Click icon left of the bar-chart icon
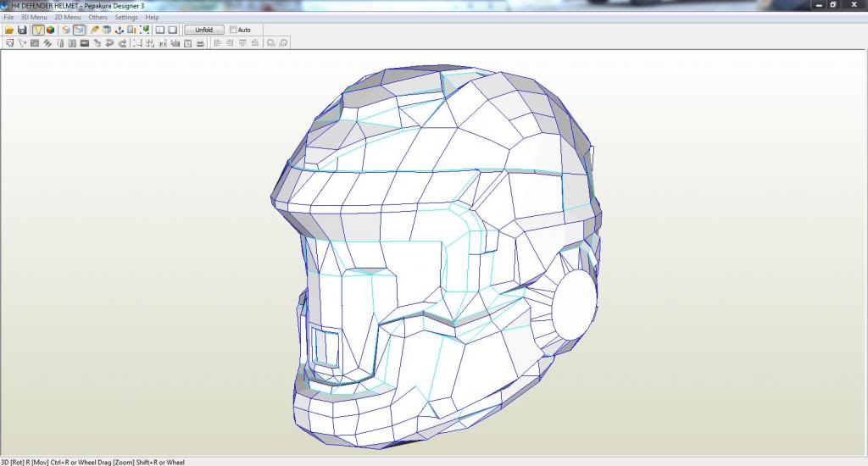The height and width of the screenshot is (466, 868). pyautogui.click(x=162, y=43)
